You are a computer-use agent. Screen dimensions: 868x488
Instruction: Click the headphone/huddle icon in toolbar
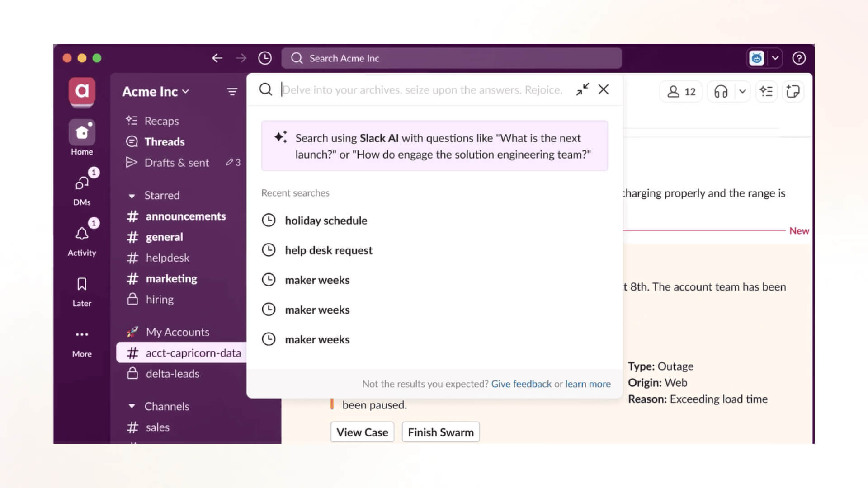point(721,91)
